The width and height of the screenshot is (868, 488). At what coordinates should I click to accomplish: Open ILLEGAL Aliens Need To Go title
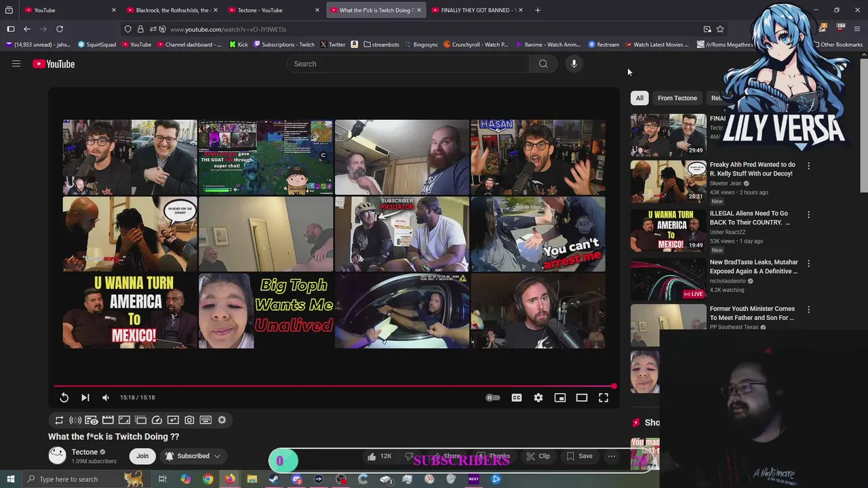point(749,218)
